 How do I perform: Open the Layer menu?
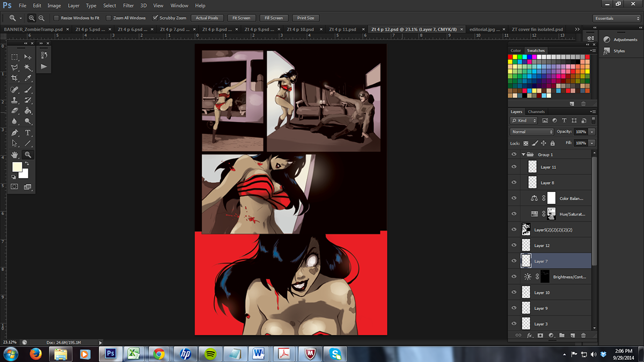point(74,5)
